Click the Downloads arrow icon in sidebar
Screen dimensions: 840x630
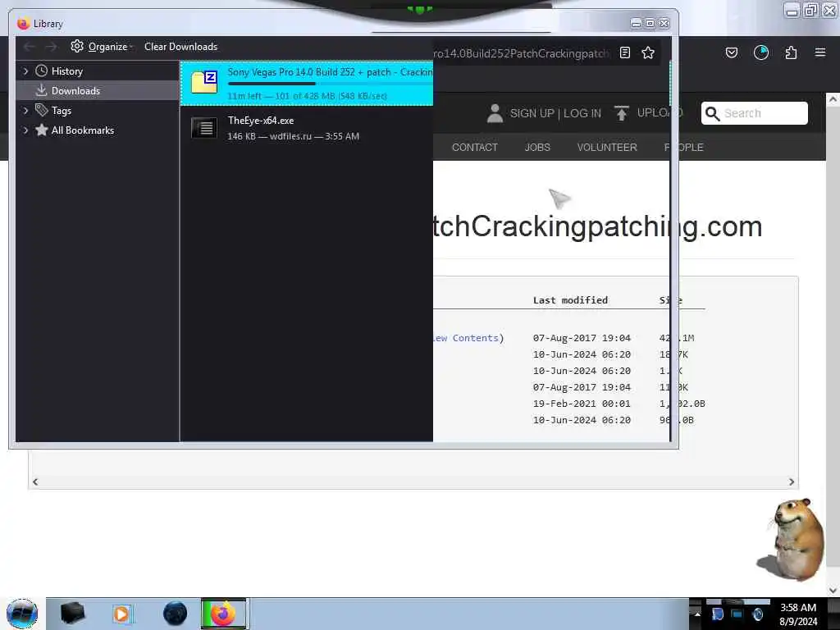click(x=41, y=90)
